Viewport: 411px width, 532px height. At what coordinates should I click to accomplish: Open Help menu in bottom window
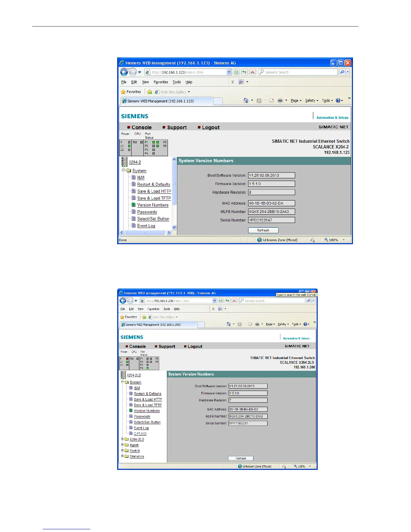coord(177,309)
